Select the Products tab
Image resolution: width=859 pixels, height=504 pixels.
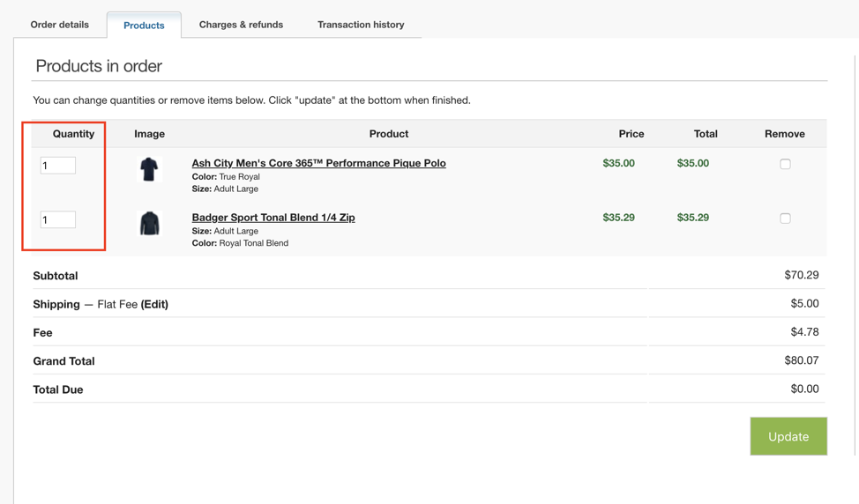144,26
